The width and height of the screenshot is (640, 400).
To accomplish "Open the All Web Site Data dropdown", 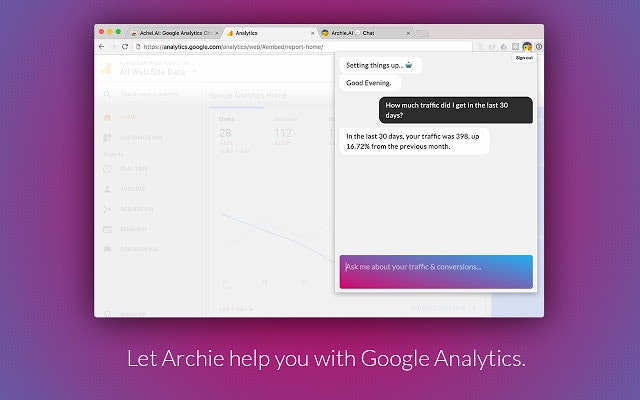I will [x=158, y=72].
